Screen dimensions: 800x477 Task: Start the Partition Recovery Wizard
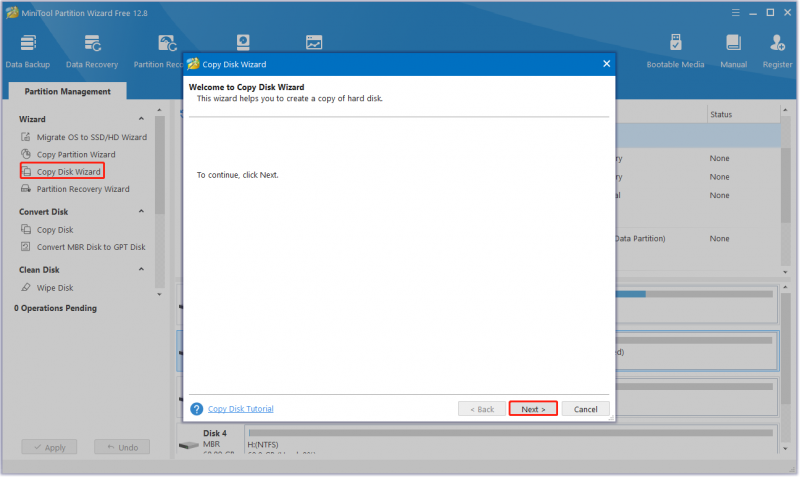pos(75,189)
